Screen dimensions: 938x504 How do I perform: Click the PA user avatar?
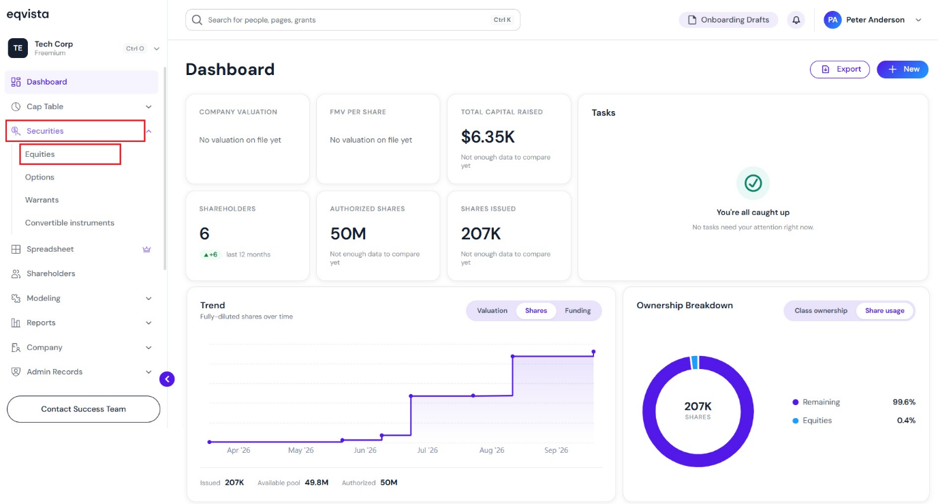click(x=832, y=20)
